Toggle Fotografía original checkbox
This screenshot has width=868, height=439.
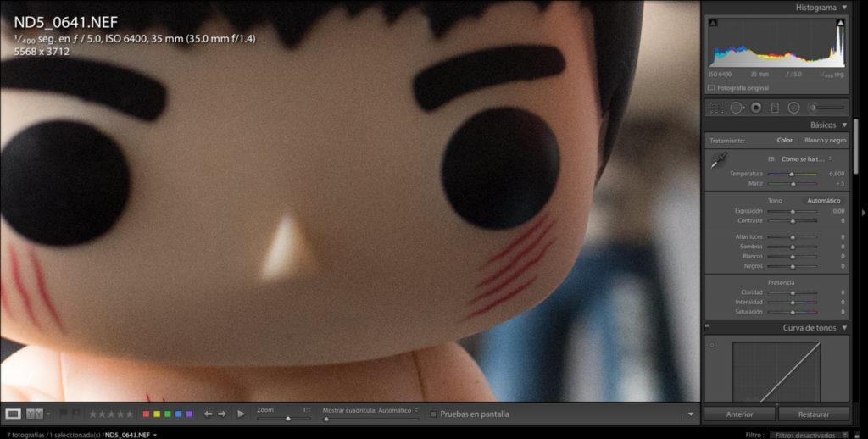[711, 88]
